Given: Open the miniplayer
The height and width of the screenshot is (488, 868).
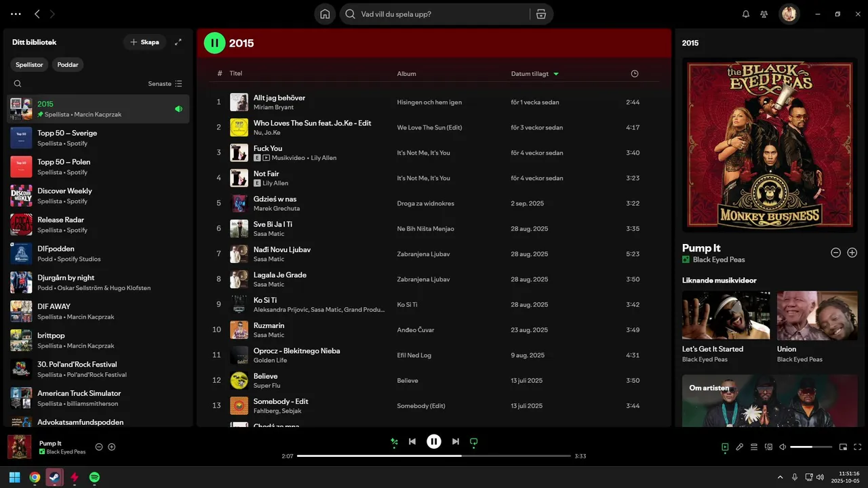Looking at the screenshot, I should [x=843, y=447].
